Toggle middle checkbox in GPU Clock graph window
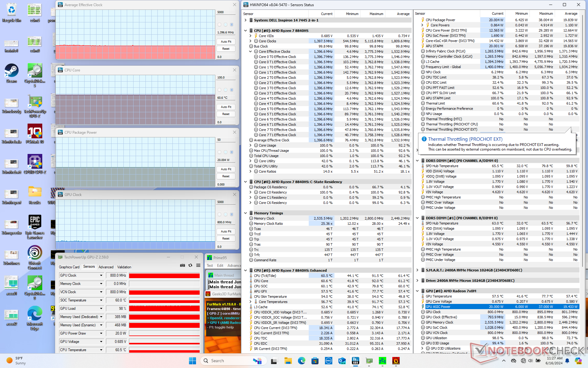Viewport: 588px width, 368px height. (x=226, y=214)
